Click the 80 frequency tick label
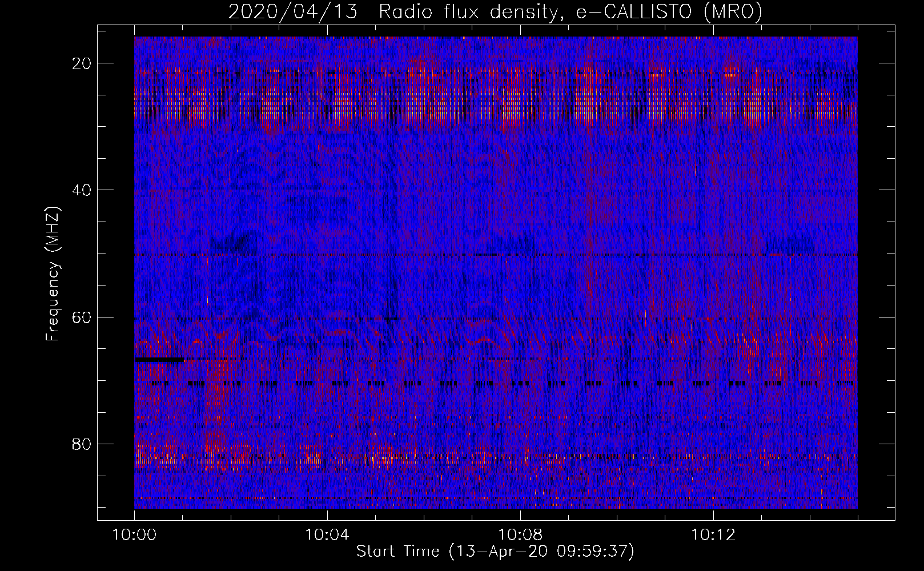Screen dimensions: 924x571 [x=82, y=444]
